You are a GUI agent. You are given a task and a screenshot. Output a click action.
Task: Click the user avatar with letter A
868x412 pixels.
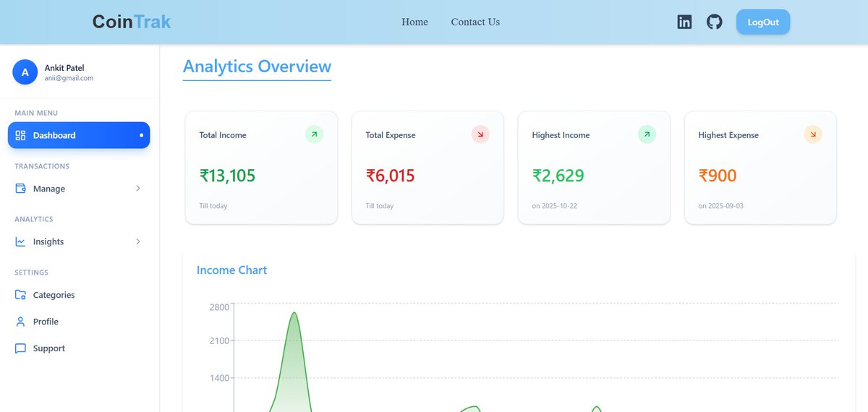(x=25, y=72)
